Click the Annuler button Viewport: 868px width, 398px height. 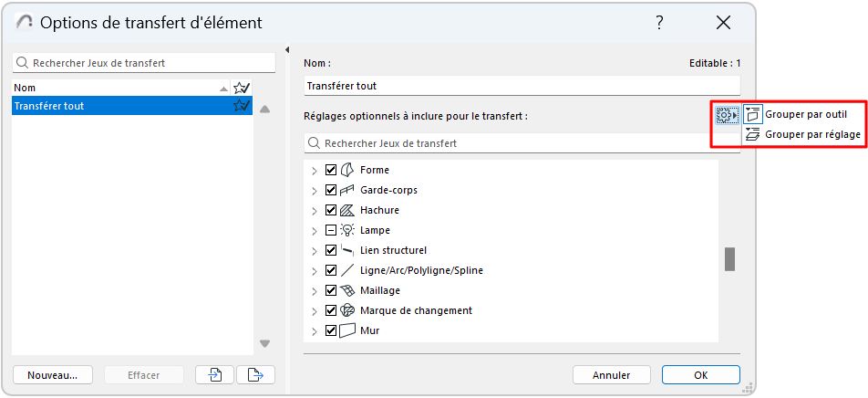(x=611, y=374)
